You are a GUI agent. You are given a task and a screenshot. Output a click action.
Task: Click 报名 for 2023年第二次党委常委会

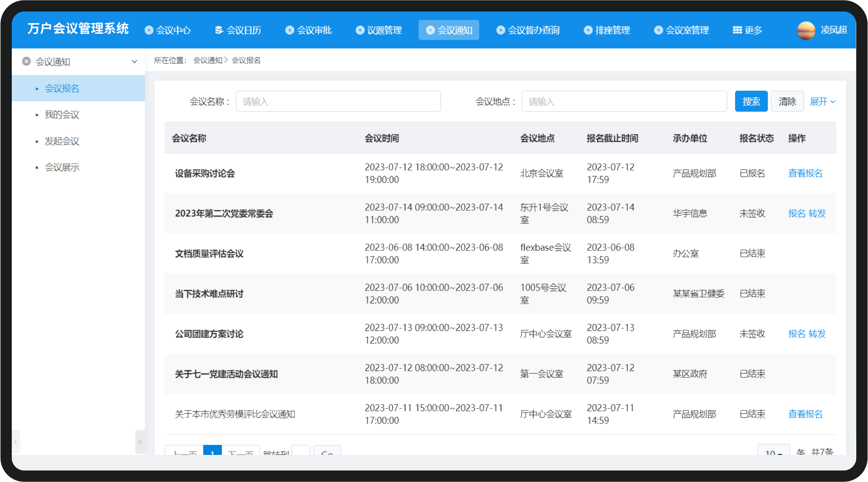797,214
